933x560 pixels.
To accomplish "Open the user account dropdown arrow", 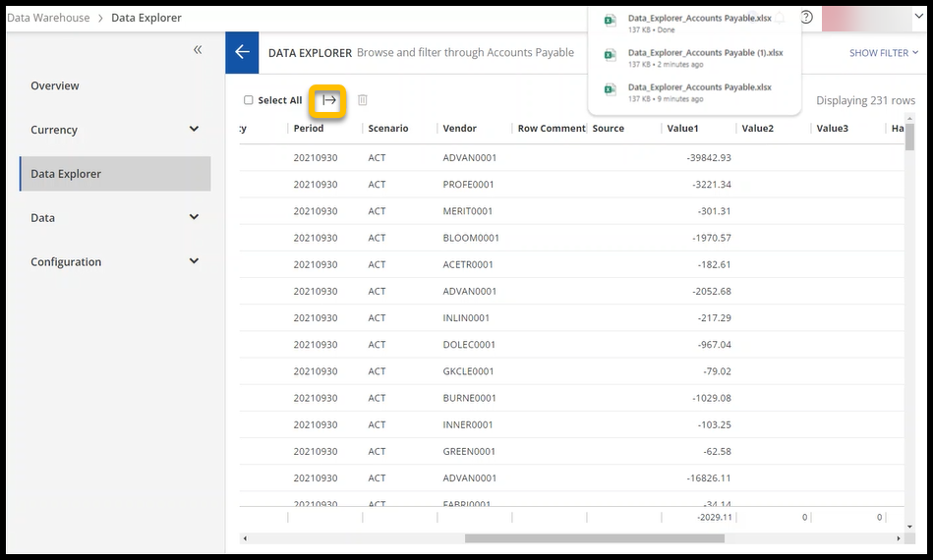I will coord(919,17).
